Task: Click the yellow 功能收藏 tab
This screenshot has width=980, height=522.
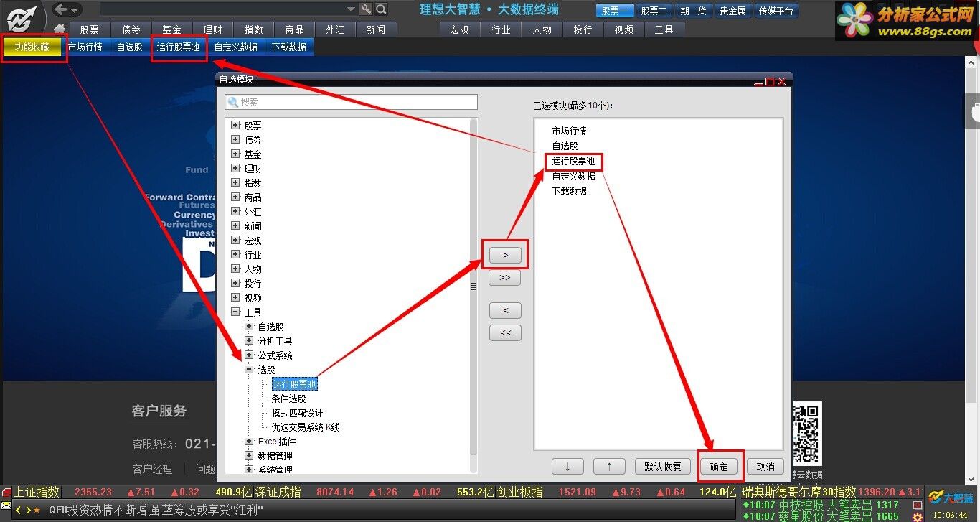Action: 32,47
